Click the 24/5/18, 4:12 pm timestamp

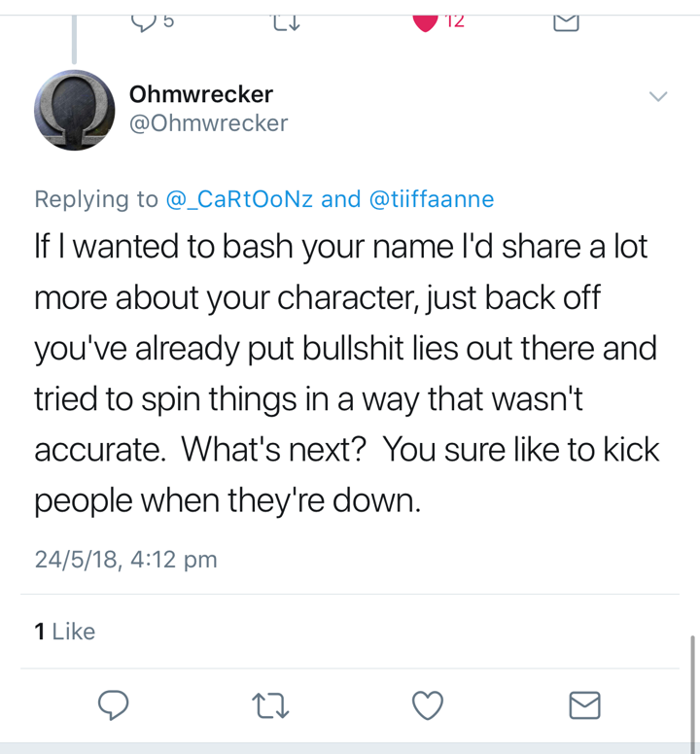point(126,560)
